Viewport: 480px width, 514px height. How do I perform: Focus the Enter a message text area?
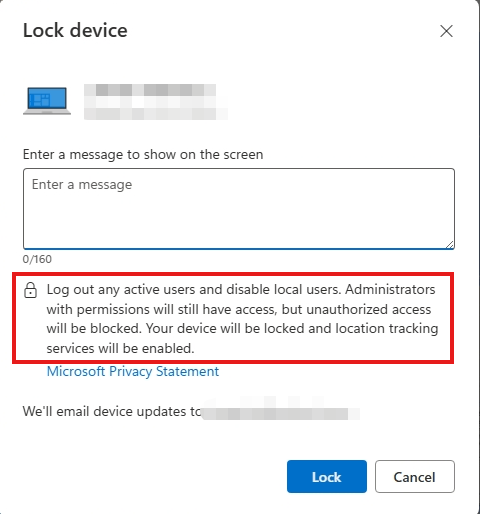pos(239,209)
